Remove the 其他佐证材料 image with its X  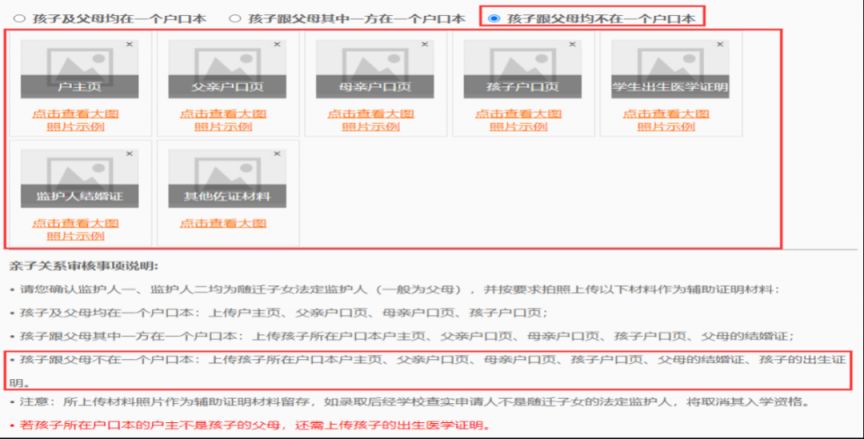[277, 154]
